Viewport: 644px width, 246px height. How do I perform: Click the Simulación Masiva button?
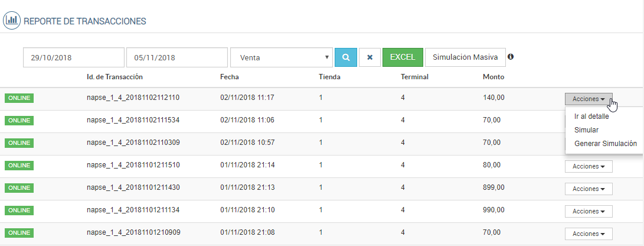pos(465,57)
